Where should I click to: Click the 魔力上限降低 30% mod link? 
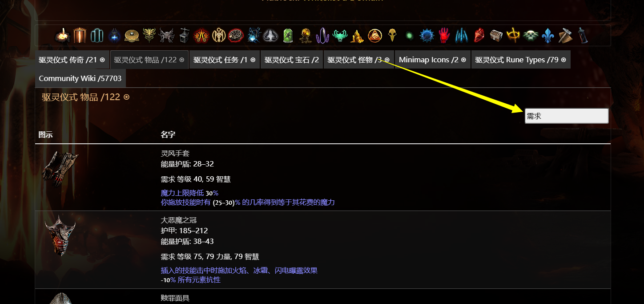[190, 193]
